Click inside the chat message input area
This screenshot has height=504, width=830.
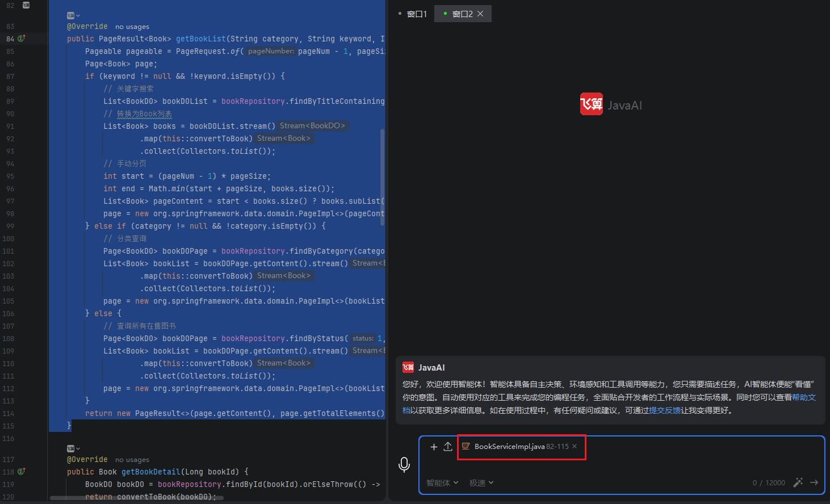pyautogui.click(x=622, y=465)
